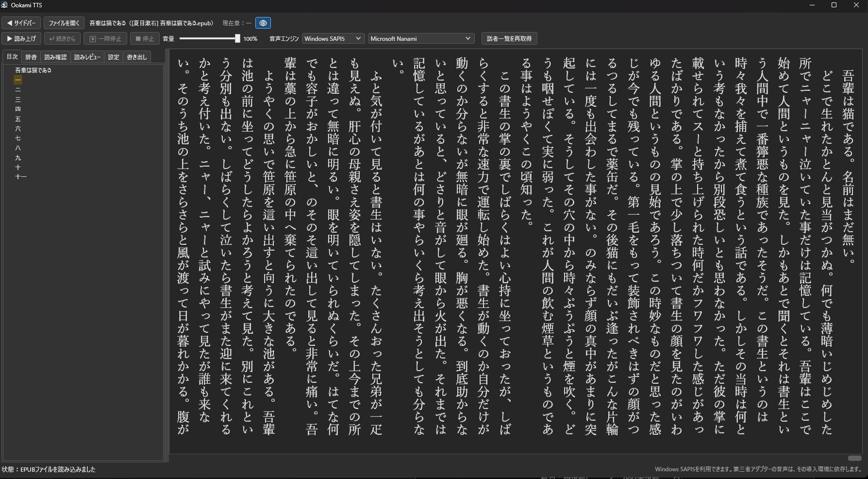
Task: Switch to the 目次 tab
Action: (x=12, y=57)
